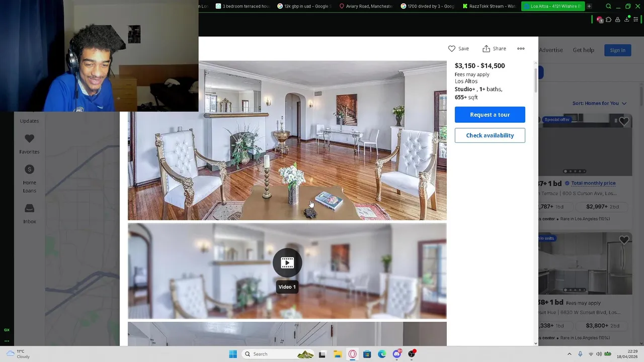
Task: Open Updates in the left sidebar
Action: (x=29, y=121)
